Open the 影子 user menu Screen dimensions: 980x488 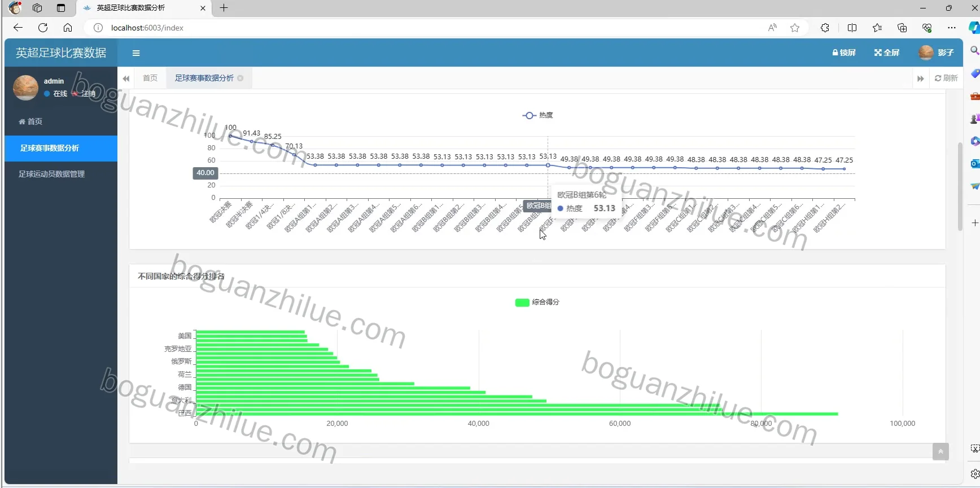click(x=937, y=53)
